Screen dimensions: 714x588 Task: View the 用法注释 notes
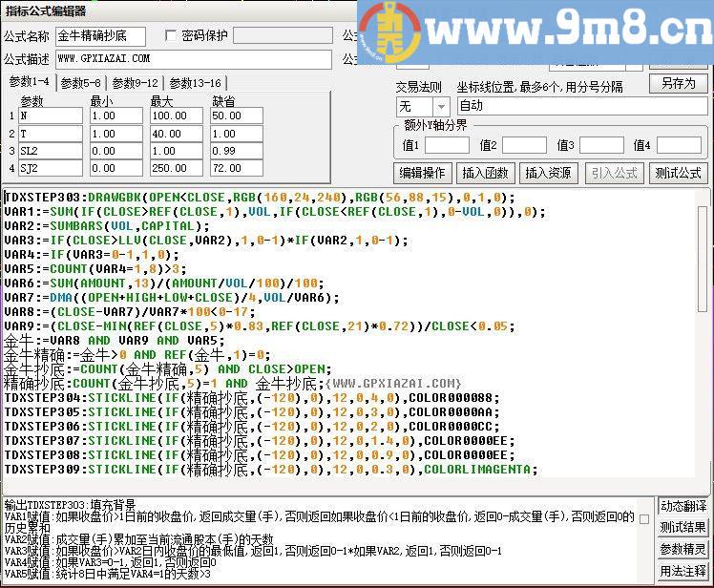tap(683, 572)
